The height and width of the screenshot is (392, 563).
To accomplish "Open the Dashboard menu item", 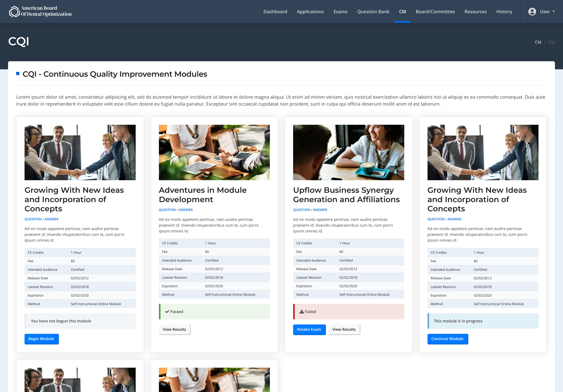I will (275, 11).
